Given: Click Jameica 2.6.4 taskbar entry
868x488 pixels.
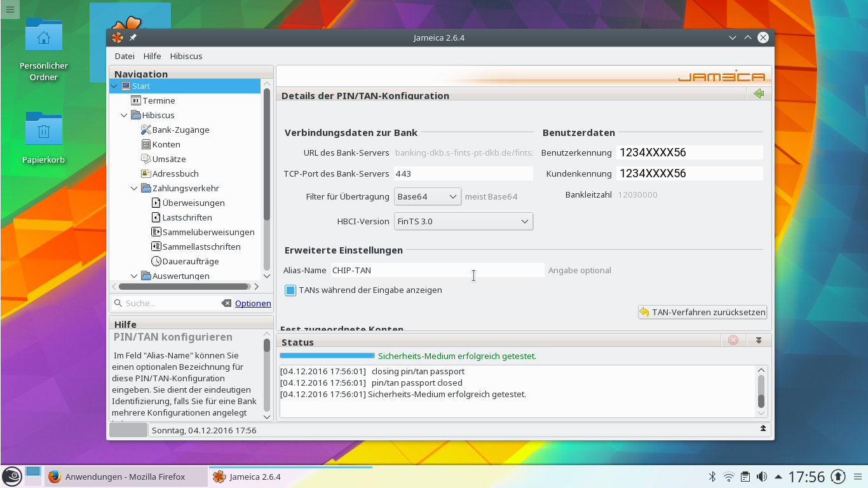Looking at the screenshot, I should click(x=290, y=477).
